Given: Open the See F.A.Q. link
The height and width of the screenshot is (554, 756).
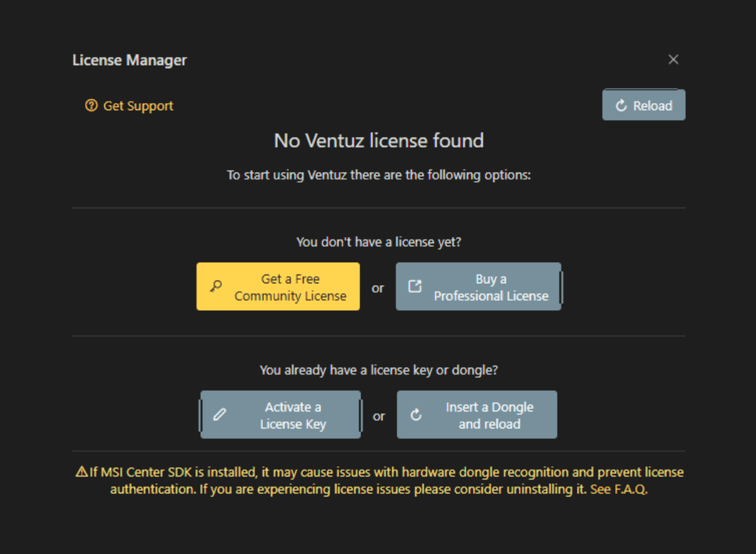Looking at the screenshot, I should pos(618,489).
